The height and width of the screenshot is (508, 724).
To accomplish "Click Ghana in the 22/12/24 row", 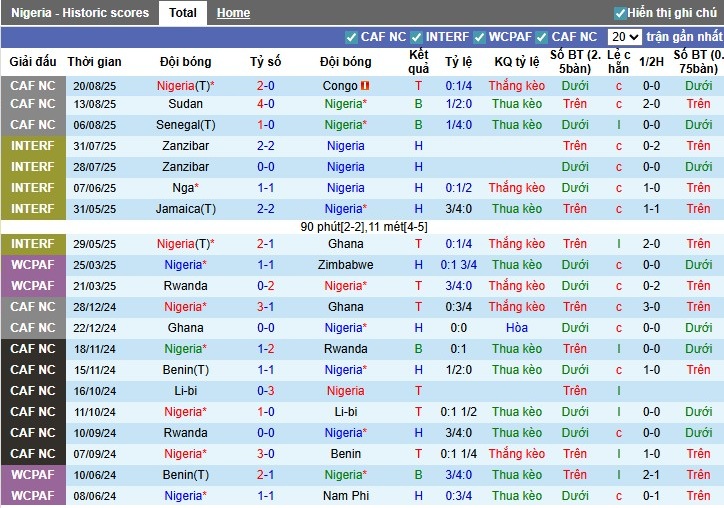I will [185, 328].
